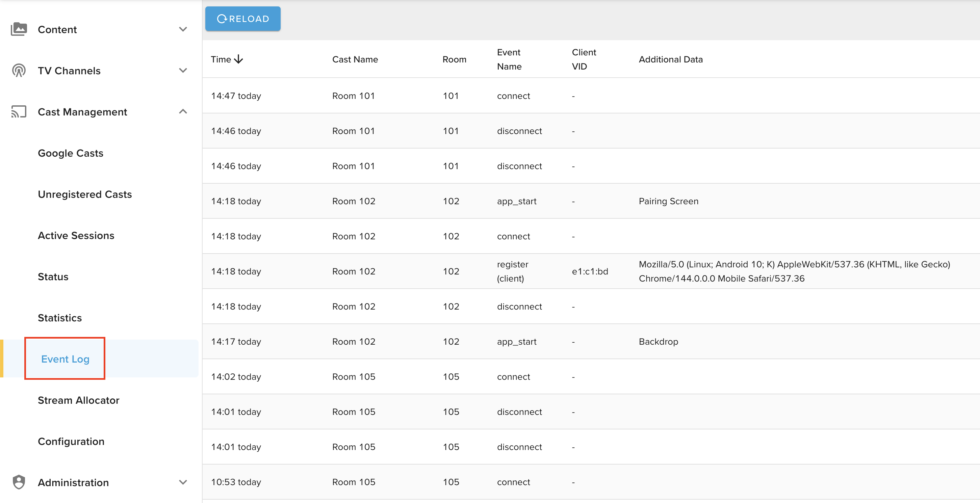Click the circular reload arrow icon
Screen dimensions: 980x503
[222, 19]
